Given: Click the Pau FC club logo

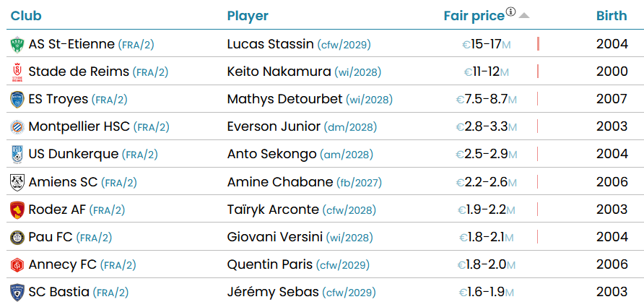Looking at the screenshot, I should click(17, 237).
